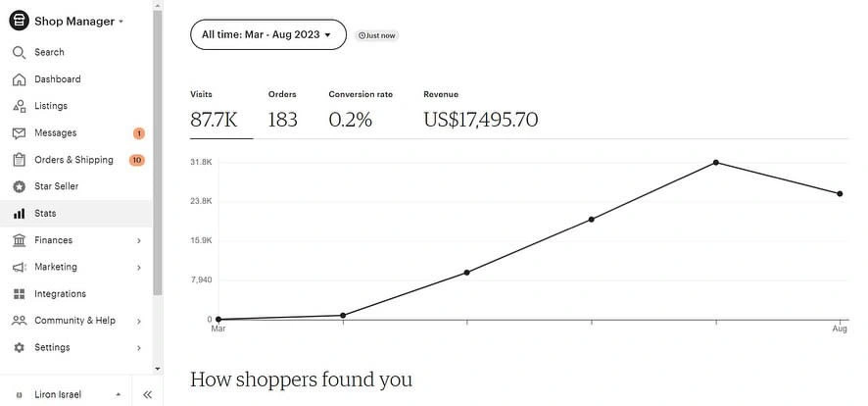Open Messages envelope icon
868x406 pixels.
point(19,133)
